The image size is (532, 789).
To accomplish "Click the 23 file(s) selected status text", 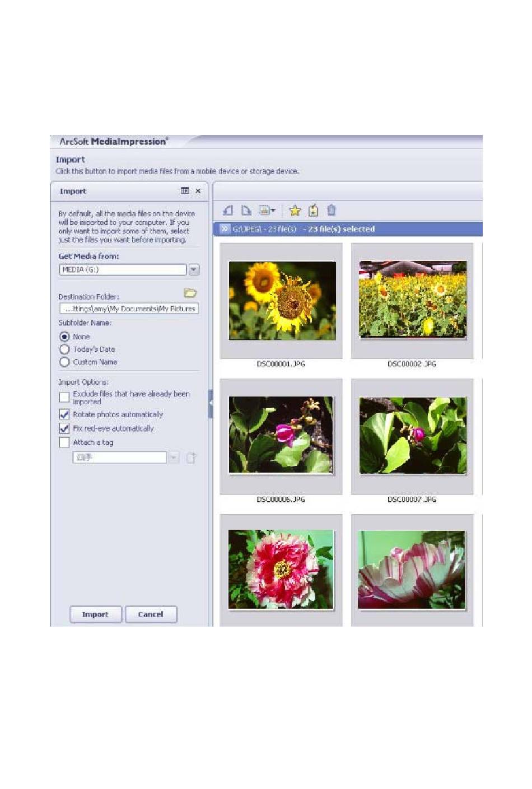I will click(x=341, y=229).
